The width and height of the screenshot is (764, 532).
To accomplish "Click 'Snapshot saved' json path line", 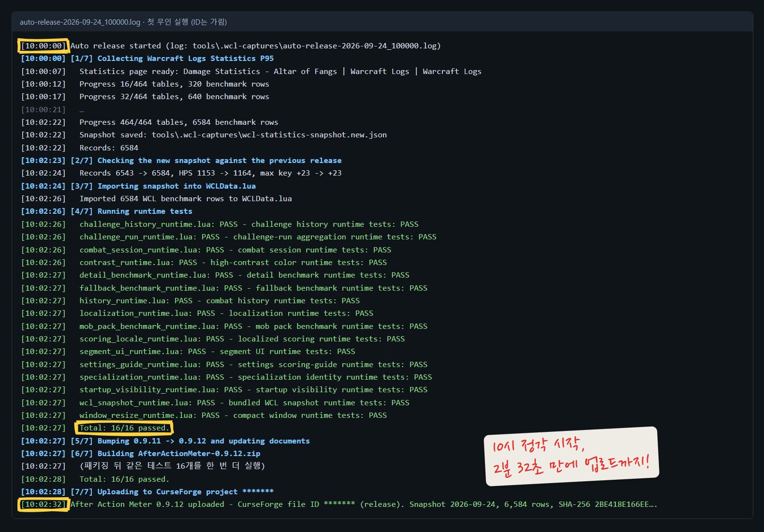I will pyautogui.click(x=204, y=135).
